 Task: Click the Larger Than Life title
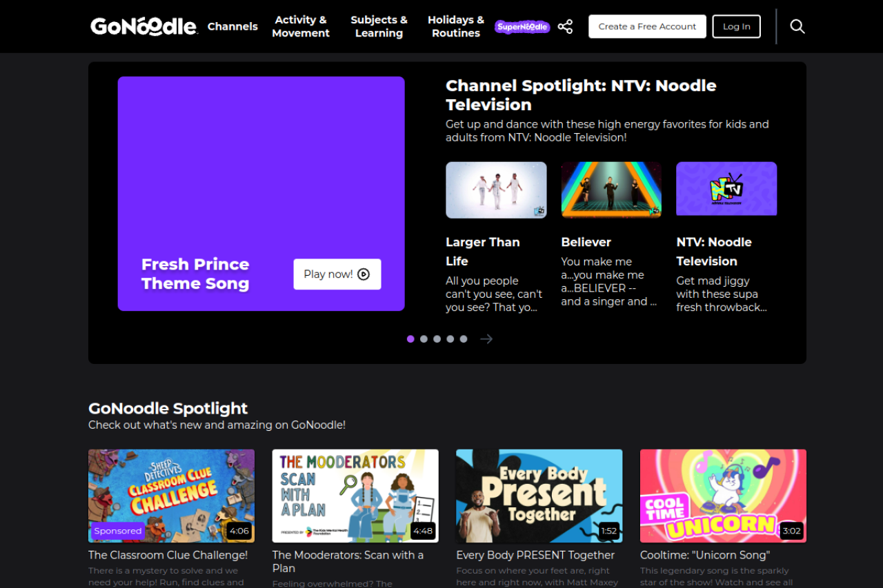coord(483,252)
